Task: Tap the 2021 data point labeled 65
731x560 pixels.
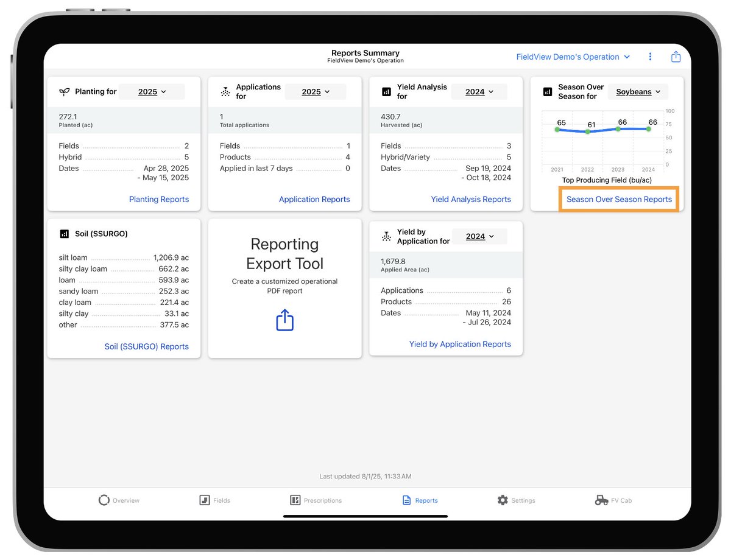Action: coord(557,130)
